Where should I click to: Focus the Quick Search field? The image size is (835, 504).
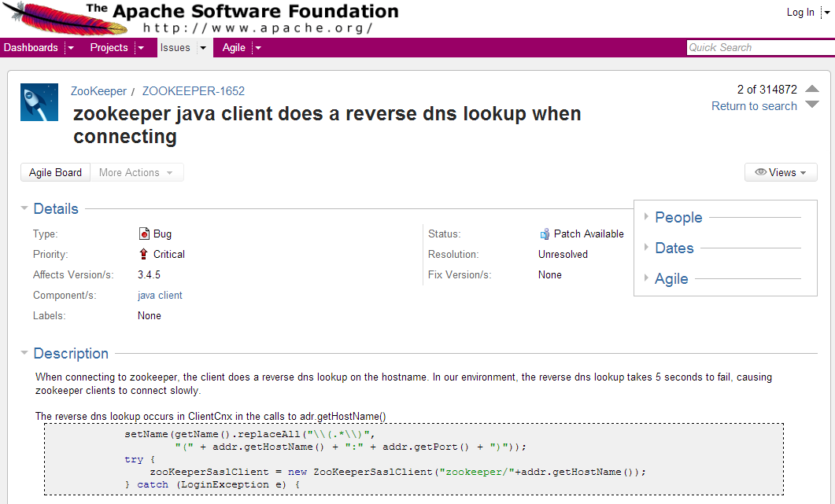click(761, 47)
